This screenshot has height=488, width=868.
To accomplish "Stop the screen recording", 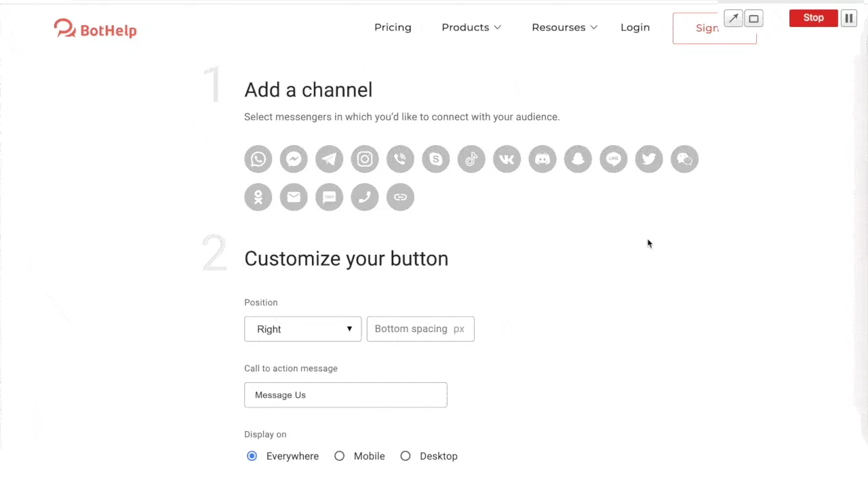I will point(813,18).
